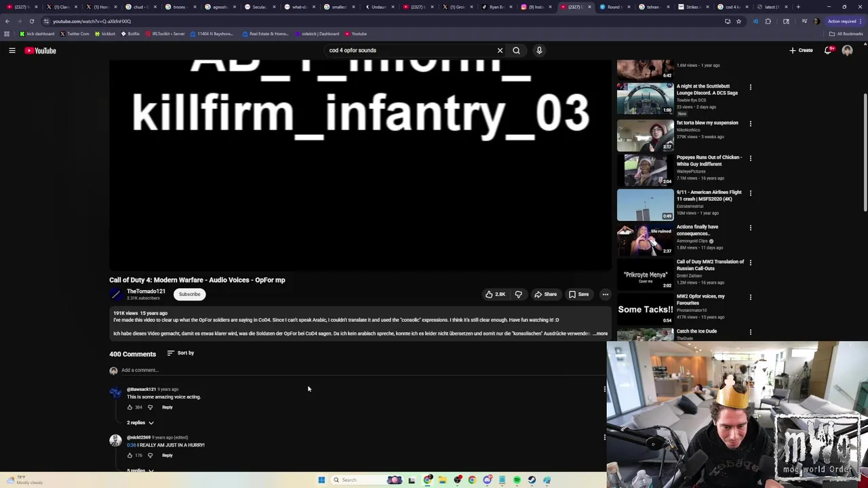Clear the search box with the X icon

point(500,50)
